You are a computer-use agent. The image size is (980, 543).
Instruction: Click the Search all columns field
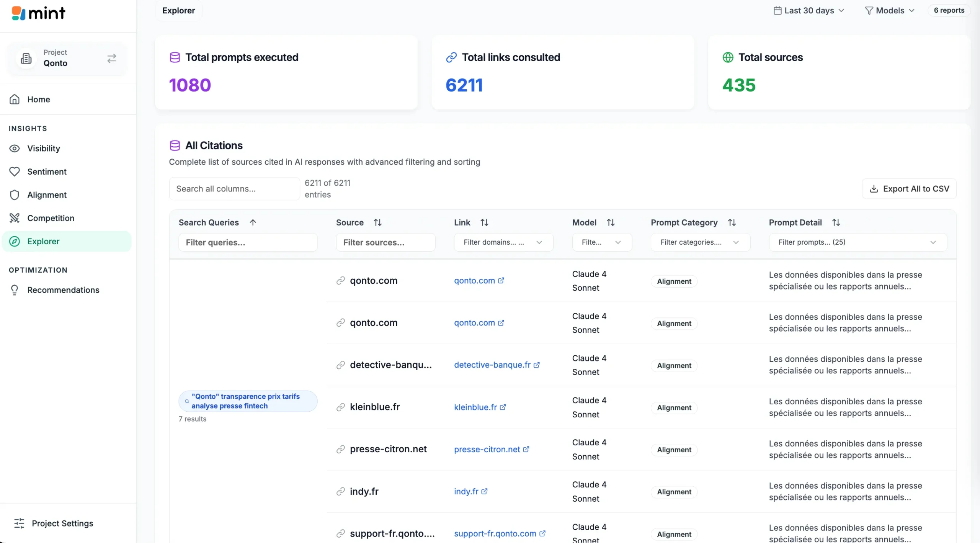pyautogui.click(x=234, y=189)
